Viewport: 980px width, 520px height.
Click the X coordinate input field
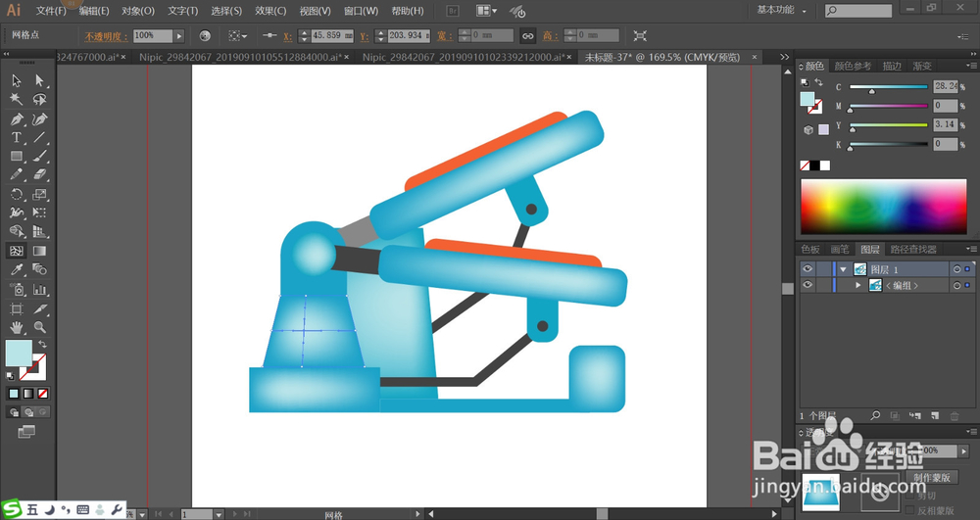[x=332, y=35]
